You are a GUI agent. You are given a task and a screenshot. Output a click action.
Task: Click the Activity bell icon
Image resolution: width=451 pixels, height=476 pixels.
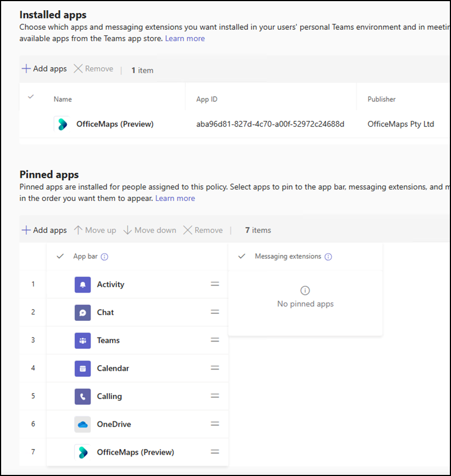[83, 285]
